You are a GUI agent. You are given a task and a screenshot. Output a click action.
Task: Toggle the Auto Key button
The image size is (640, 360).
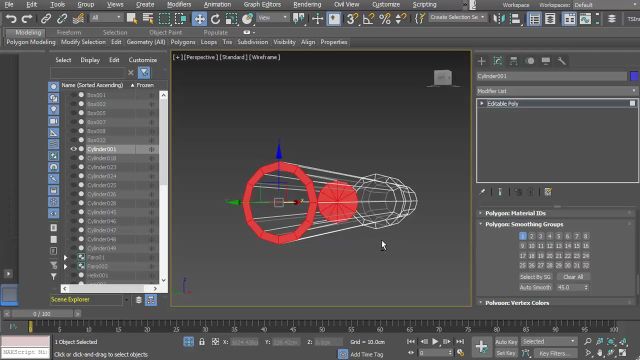(x=506, y=342)
